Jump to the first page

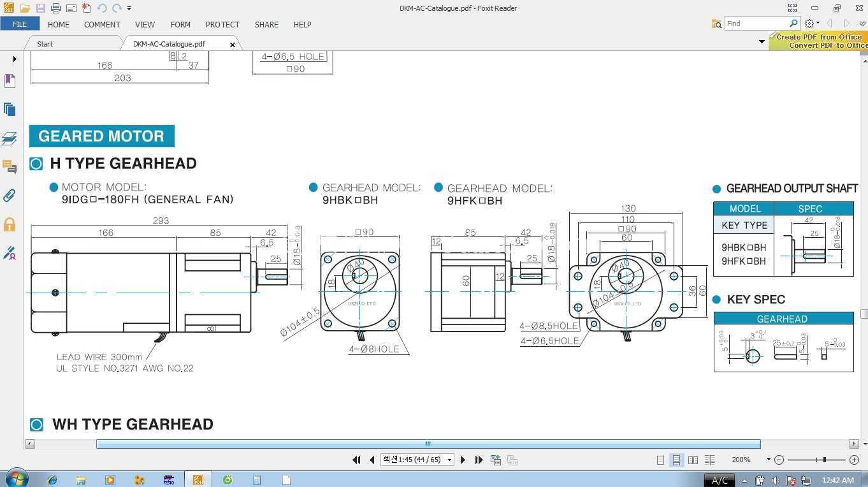(356, 460)
